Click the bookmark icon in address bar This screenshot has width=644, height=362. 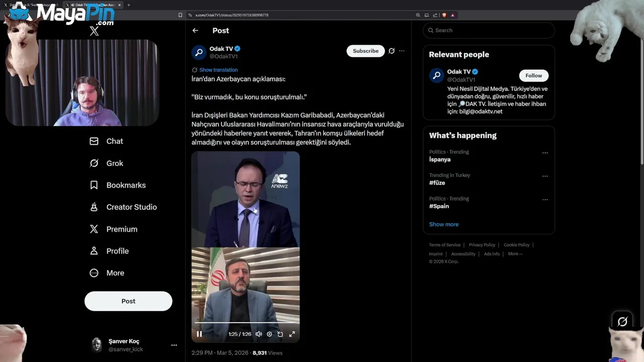pos(180,15)
